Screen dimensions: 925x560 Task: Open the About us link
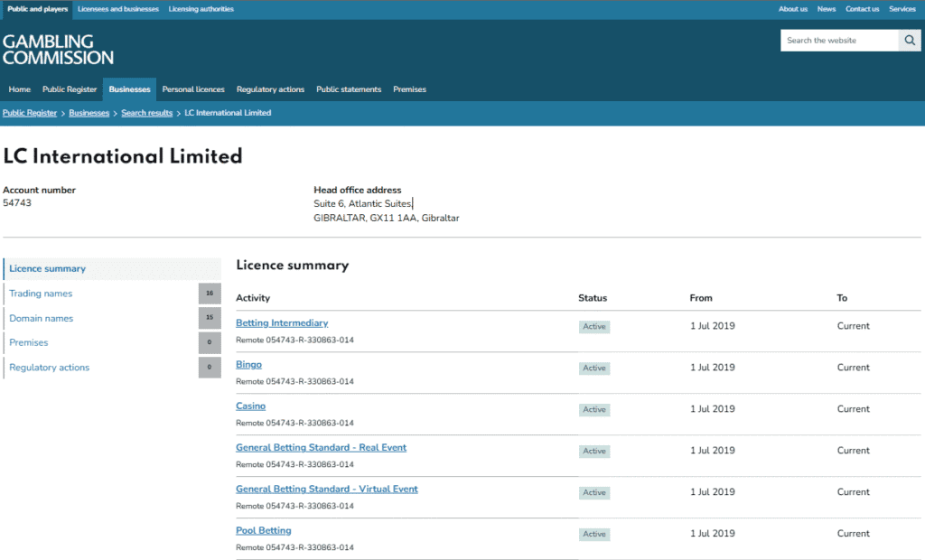tap(793, 9)
